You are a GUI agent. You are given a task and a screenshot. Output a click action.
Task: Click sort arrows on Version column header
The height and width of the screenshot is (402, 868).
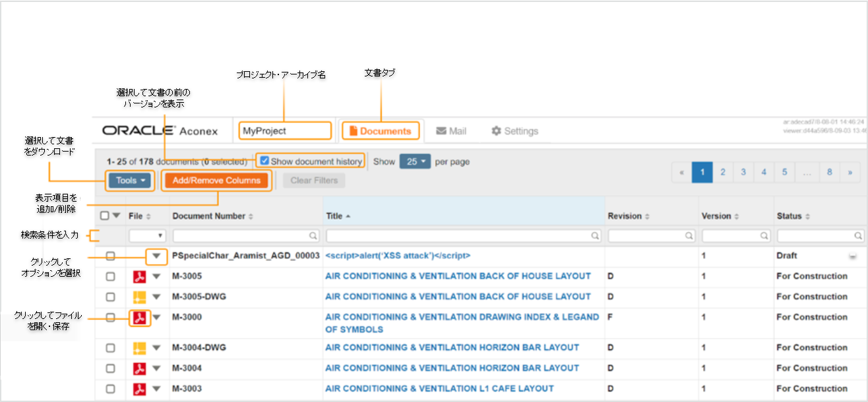coord(737,216)
